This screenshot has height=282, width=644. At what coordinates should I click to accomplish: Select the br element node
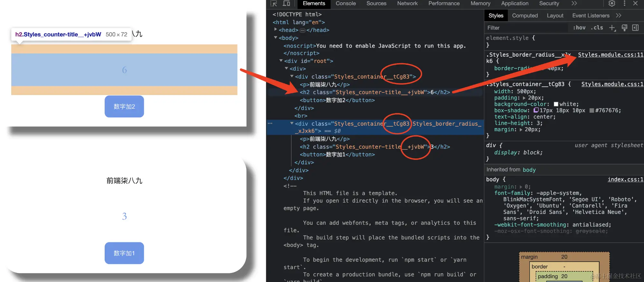point(301,116)
